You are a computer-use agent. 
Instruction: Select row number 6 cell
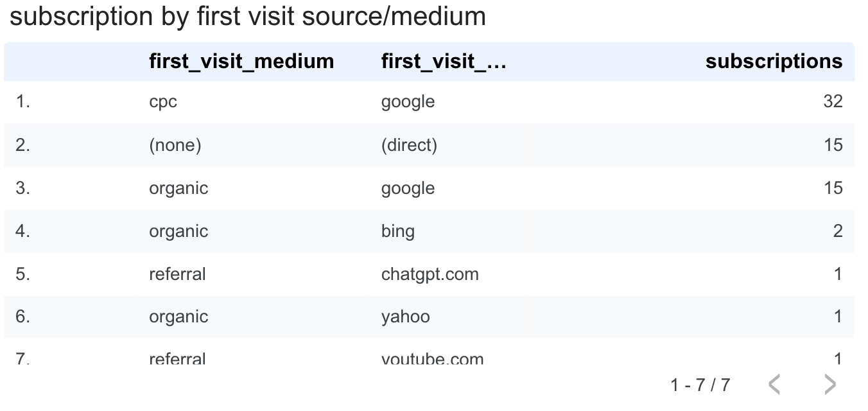pyautogui.click(x=23, y=317)
